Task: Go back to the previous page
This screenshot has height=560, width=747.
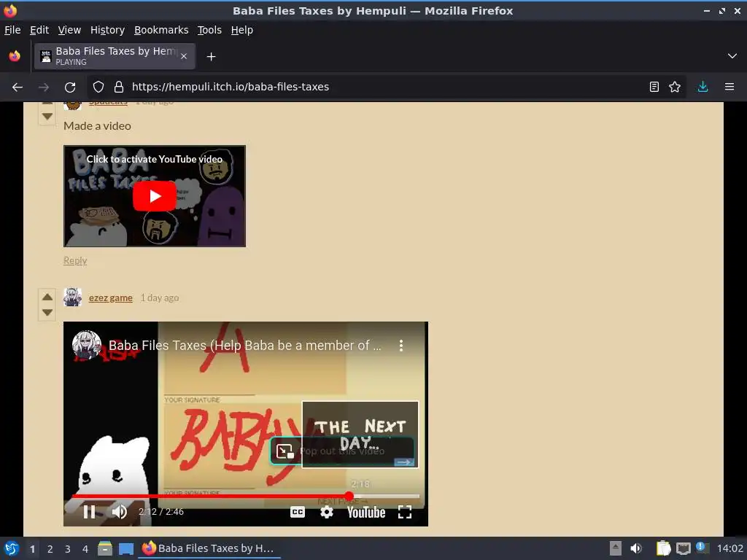Action: 18,87
